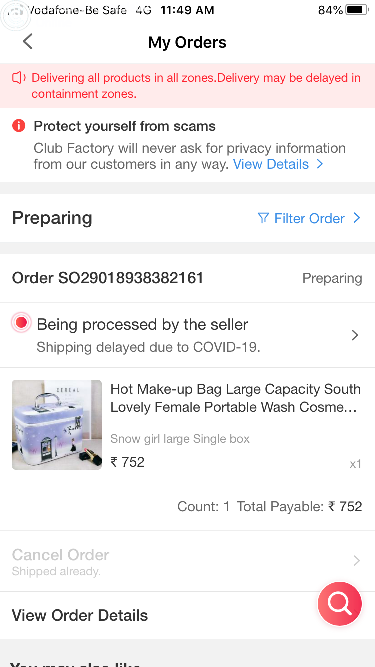Viewport: 375px width, 667px height.
Task: Expand the Cancel Order chevron
Action: coord(357,561)
